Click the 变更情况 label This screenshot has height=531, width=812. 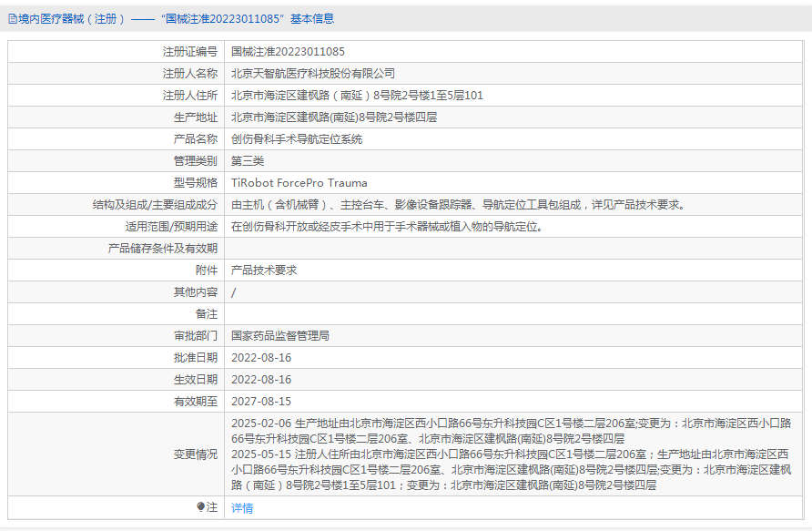point(195,454)
